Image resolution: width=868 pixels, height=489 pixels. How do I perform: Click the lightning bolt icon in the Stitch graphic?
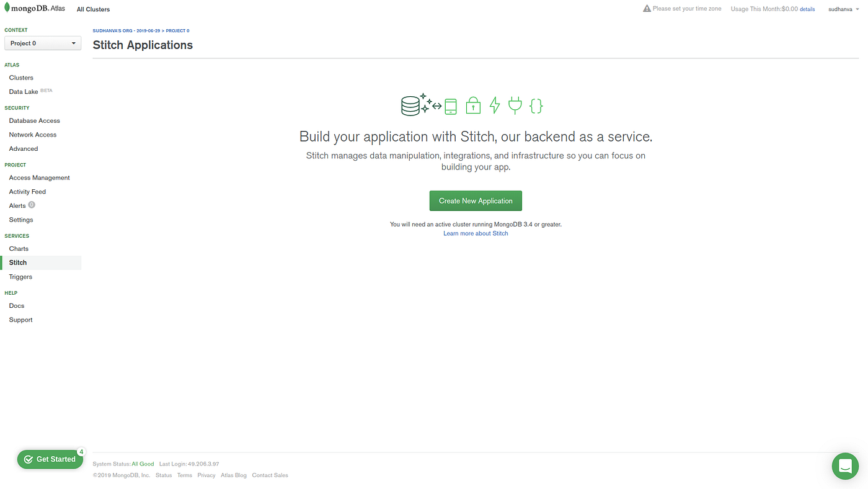click(x=494, y=105)
